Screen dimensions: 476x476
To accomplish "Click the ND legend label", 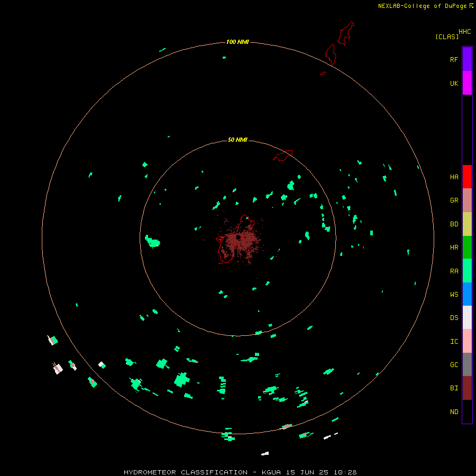I will [454, 412].
